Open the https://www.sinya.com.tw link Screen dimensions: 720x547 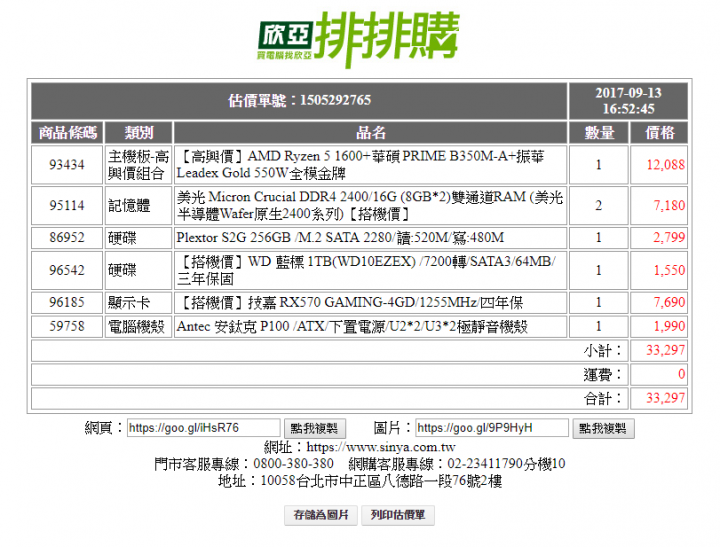(381, 447)
